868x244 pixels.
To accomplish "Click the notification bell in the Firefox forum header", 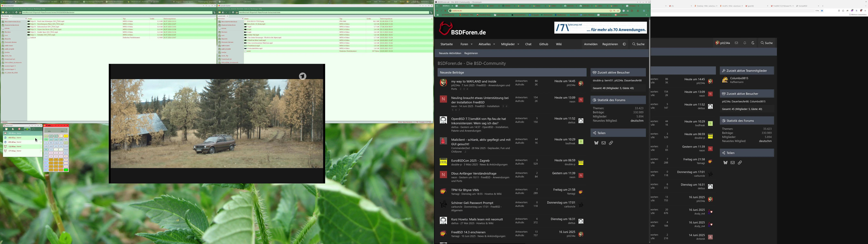I will point(745,43).
